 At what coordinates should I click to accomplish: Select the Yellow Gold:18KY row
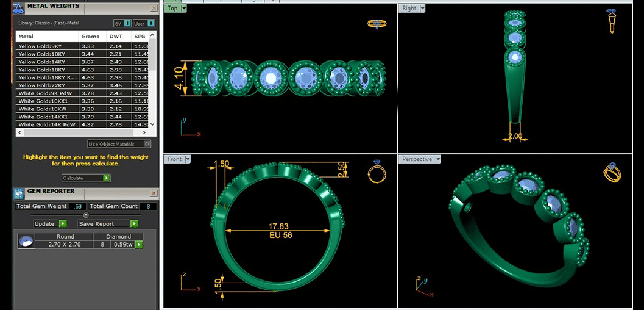pos(82,70)
